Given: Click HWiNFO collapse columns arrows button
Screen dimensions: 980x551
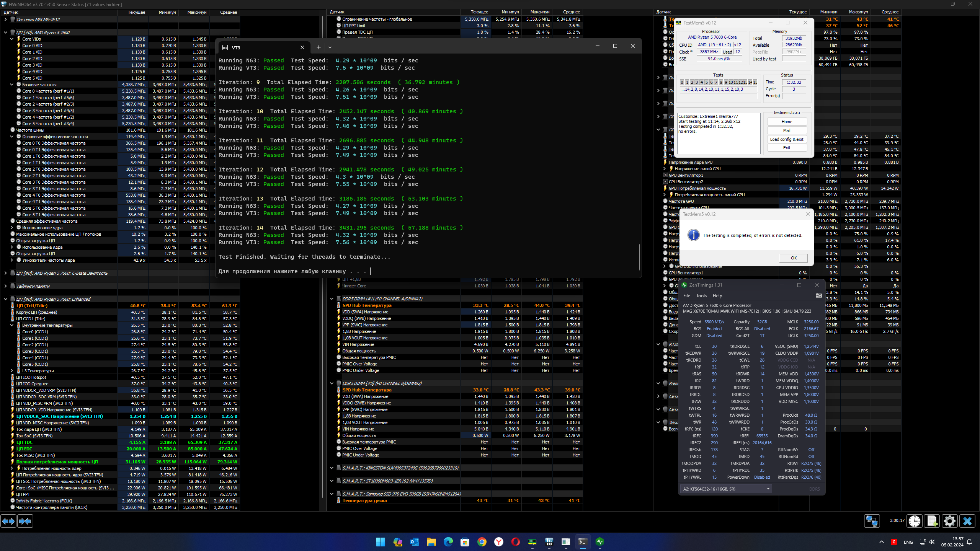Looking at the screenshot, I should (25, 521).
